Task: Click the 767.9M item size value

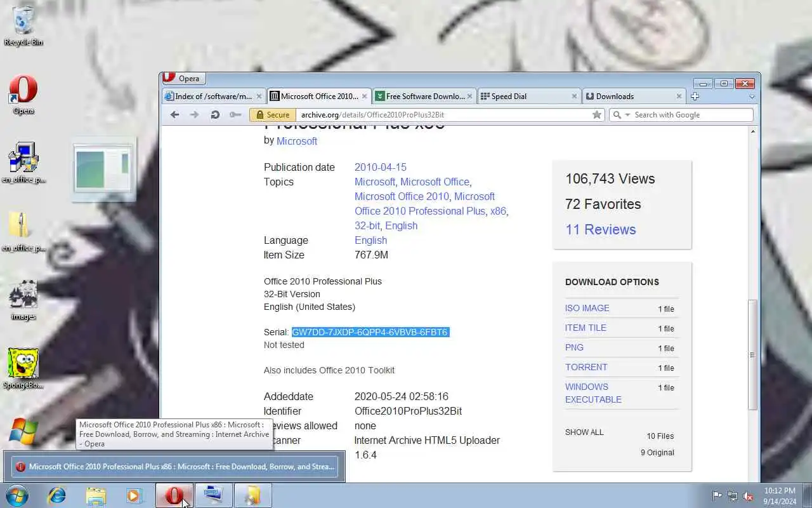Action: pos(371,255)
